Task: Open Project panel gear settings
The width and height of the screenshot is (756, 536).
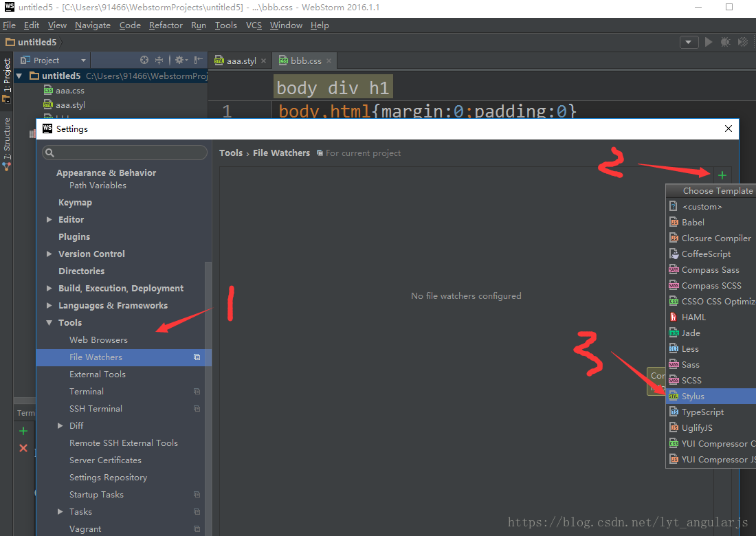Action: click(181, 60)
